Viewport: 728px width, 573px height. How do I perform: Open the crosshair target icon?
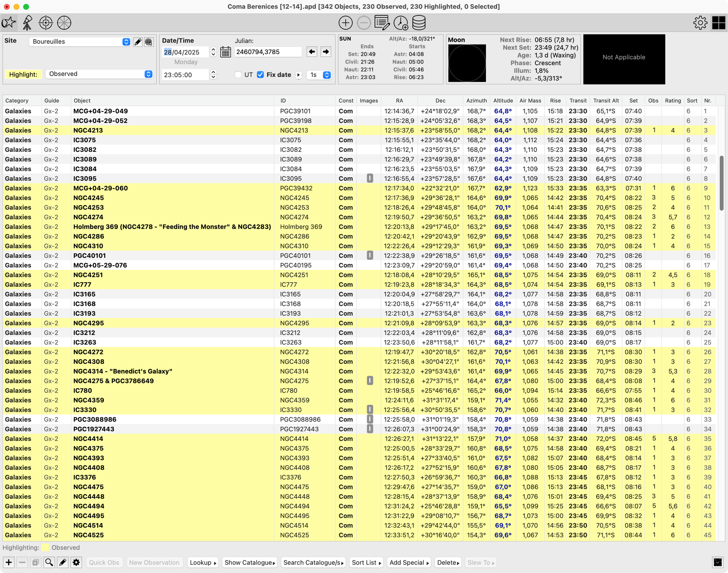pos(46,23)
